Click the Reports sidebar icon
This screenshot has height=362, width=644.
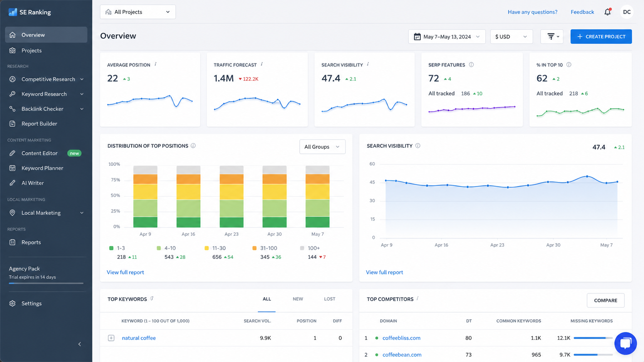pos(13,242)
